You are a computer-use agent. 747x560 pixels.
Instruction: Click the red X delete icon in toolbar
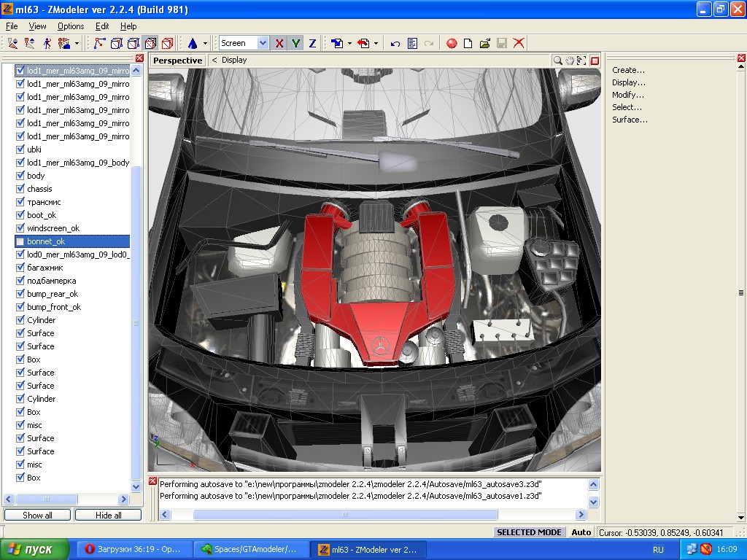pos(519,43)
